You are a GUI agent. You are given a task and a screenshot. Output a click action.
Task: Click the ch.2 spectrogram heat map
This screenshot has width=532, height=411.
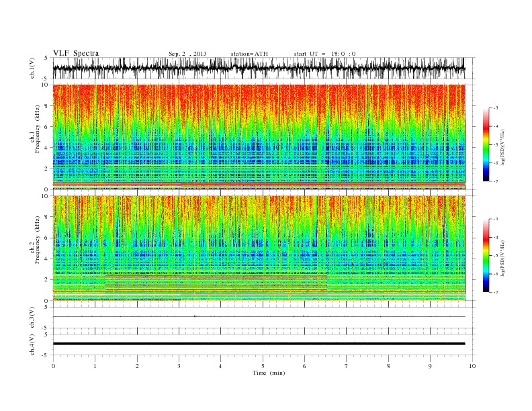tap(259, 248)
